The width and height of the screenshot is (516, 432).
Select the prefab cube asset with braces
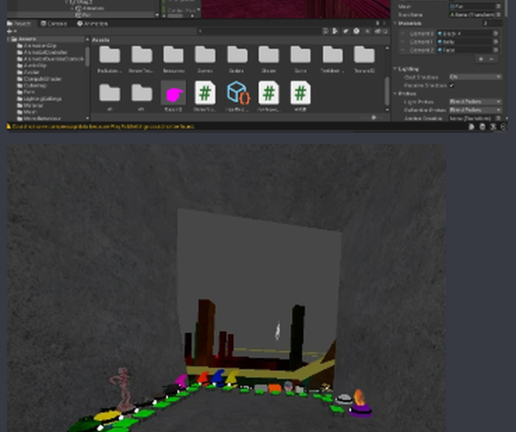click(237, 92)
